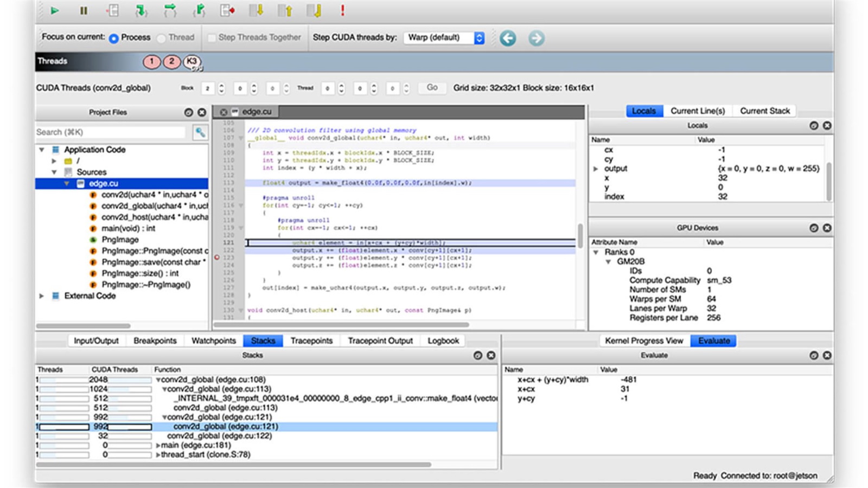Switch to the Breakpoints tab
Screen dimensions: 868x488
pos(155,341)
